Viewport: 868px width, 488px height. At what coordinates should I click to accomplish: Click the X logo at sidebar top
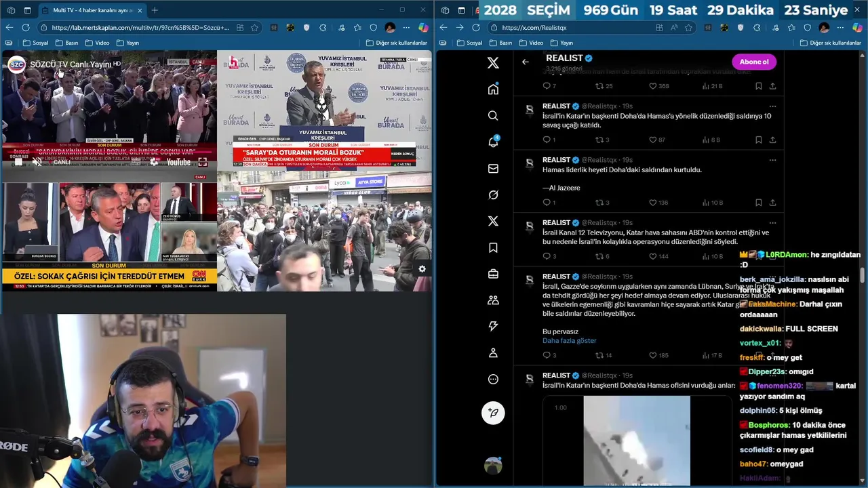click(x=493, y=62)
